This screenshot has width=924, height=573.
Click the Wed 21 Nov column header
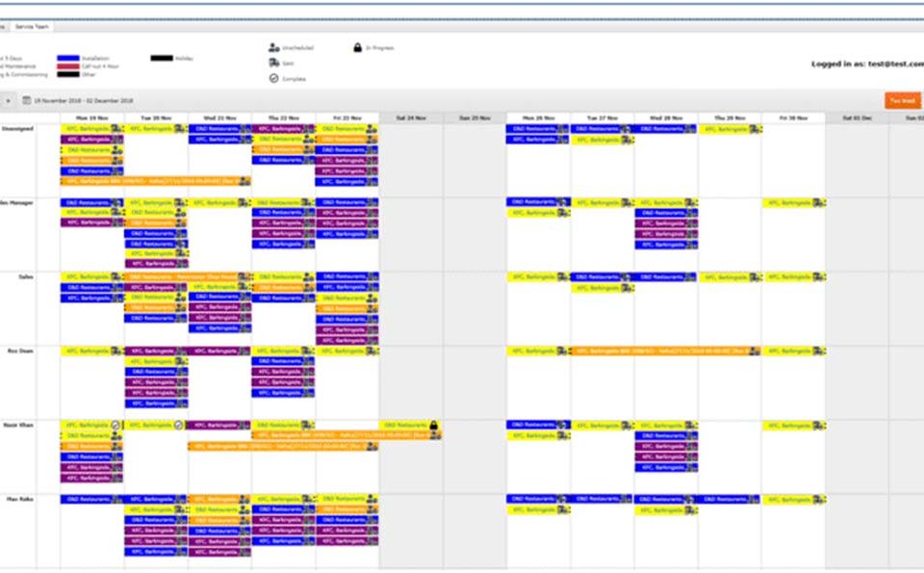[219, 118]
